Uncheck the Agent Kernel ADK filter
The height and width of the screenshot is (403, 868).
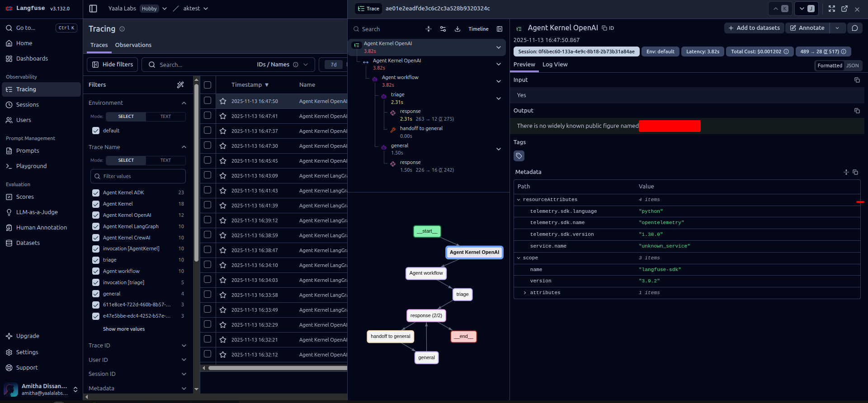point(96,193)
